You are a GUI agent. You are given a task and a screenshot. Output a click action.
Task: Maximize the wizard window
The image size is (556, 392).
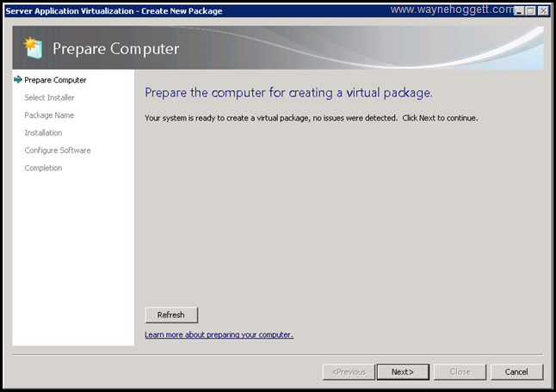[530, 11]
